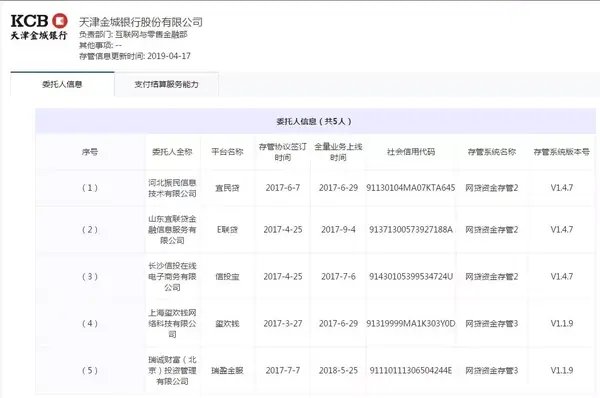Click the date 2017-6-7 in the 宜民贷 row
This screenshot has height=398, width=600.
pyautogui.click(x=283, y=188)
